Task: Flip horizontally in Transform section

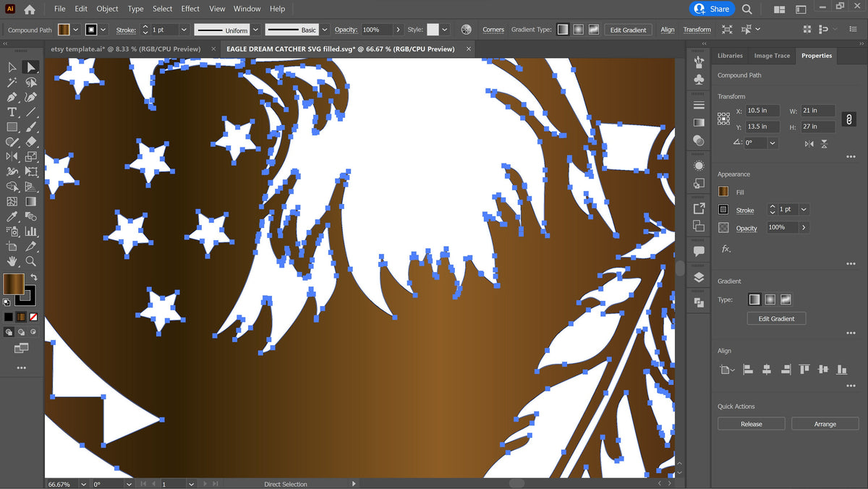Action: [809, 144]
